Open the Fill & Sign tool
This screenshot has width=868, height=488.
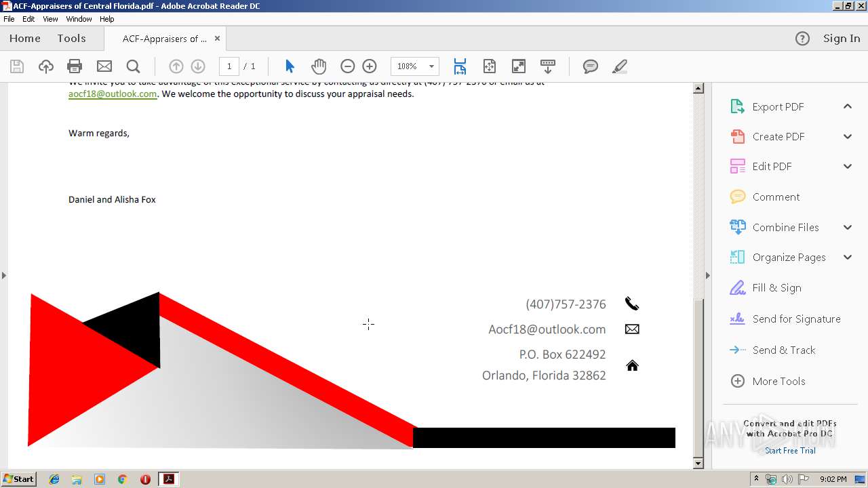pos(776,287)
